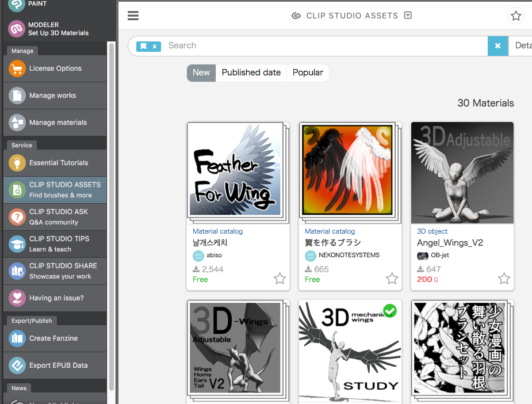Click Having an issue heart icon
This screenshot has width=532, height=404.
click(17, 298)
